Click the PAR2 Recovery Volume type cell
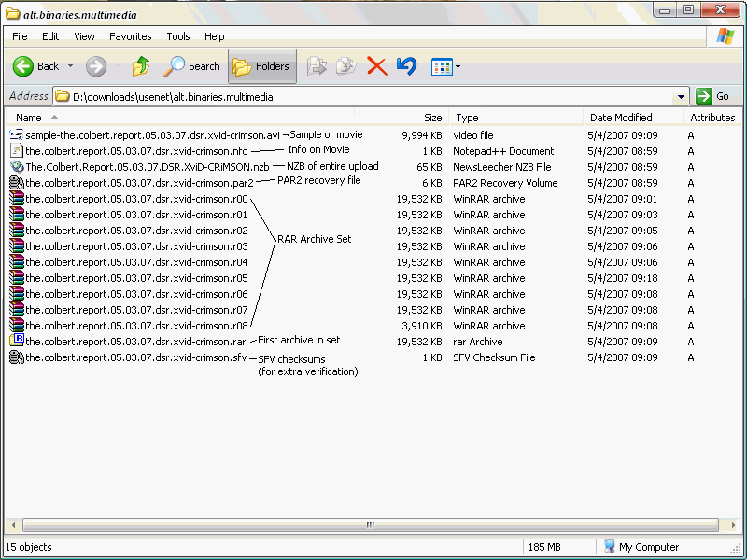The height and width of the screenshot is (560, 747). (505, 183)
